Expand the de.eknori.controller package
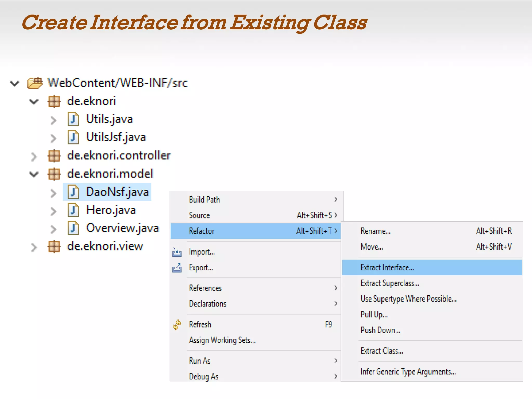532x399 pixels. (34, 157)
